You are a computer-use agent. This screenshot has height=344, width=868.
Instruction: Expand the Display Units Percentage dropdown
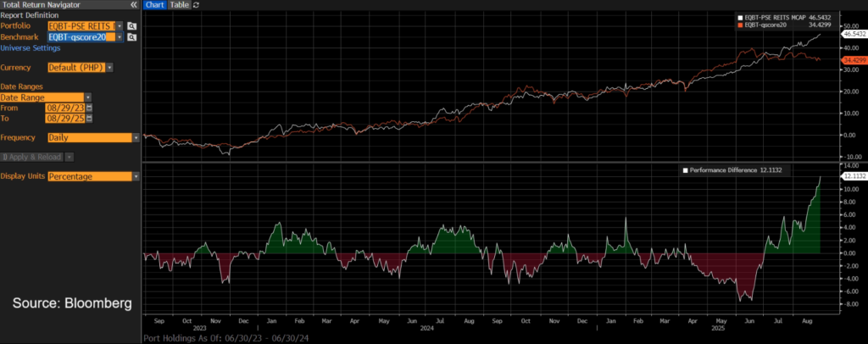click(136, 176)
